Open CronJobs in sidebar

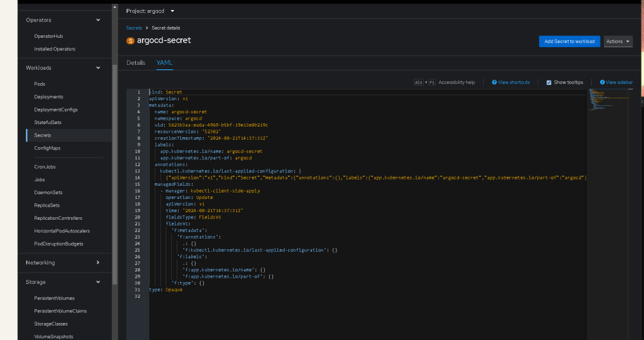pos(45,167)
